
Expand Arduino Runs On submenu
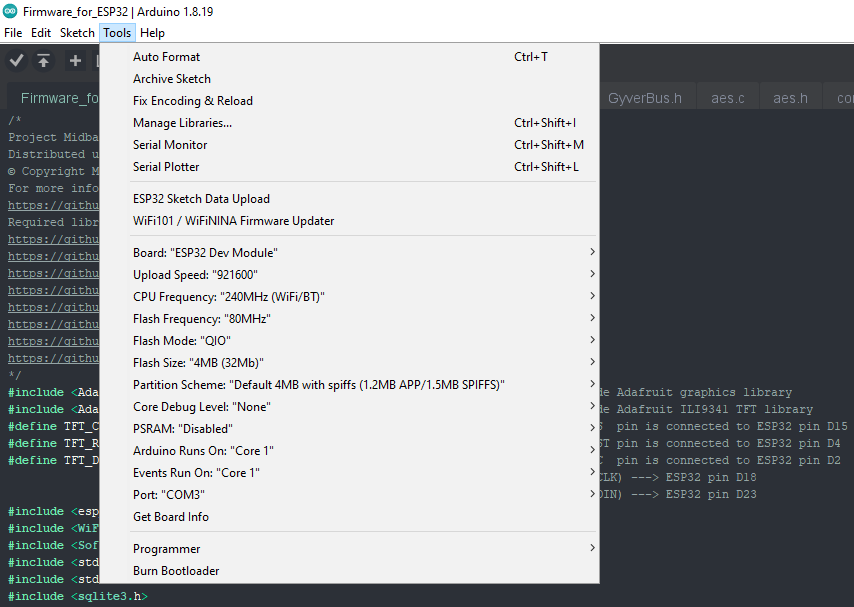349,451
